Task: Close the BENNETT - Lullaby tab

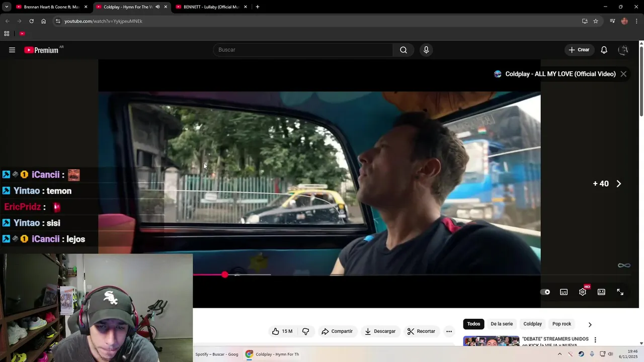Action: point(246,7)
